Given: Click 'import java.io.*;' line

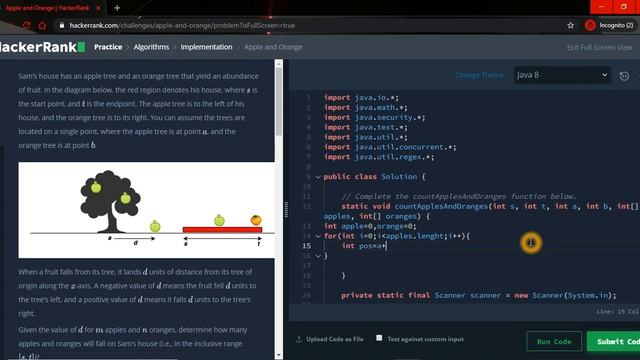Looking at the screenshot, I should [x=361, y=98].
